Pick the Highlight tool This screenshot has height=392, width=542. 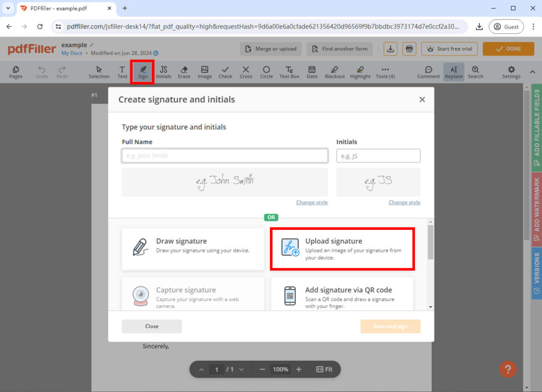[x=360, y=72]
